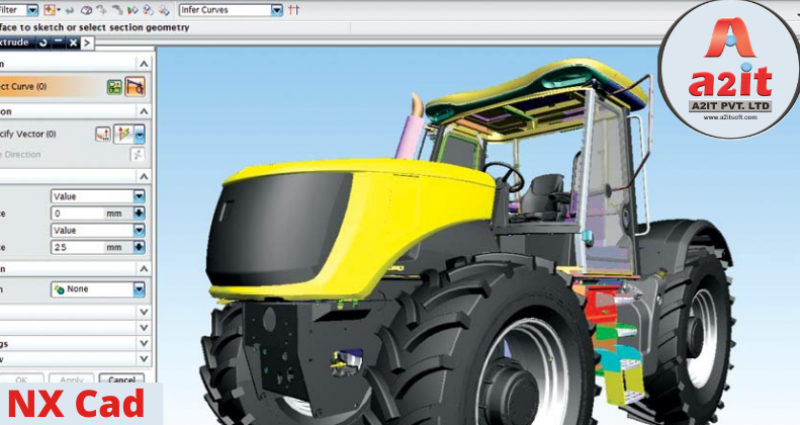Click the red curve snap icon after Infer Curves
Image resolution: width=800 pixels, height=425 pixels.
[x=293, y=10]
